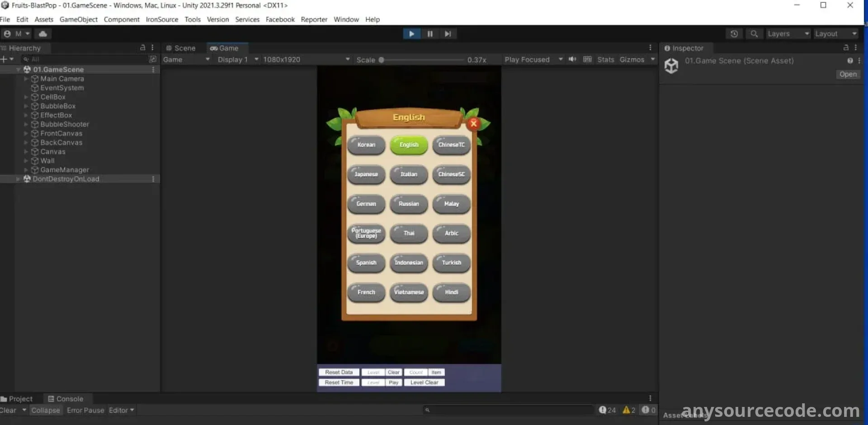Click the Reset Data button
Screen dimensions: 868x425
coord(339,372)
